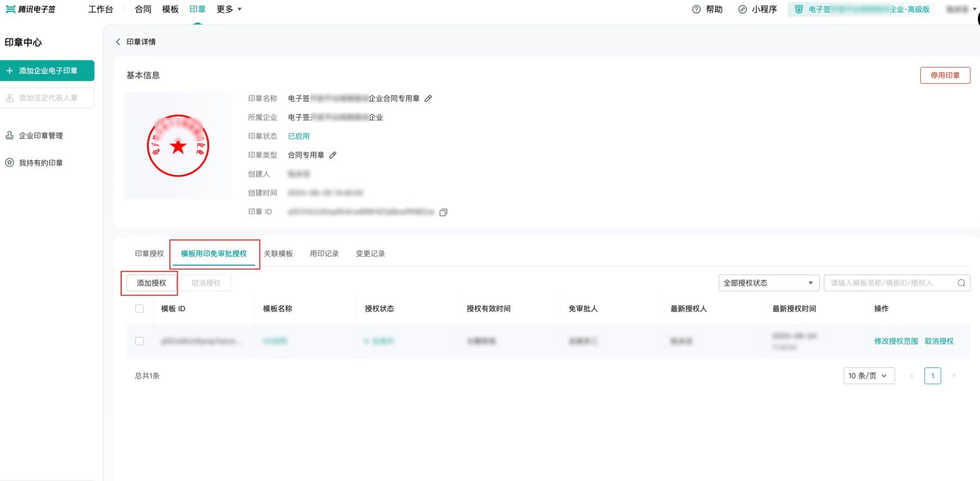The image size is (980, 481).
Task: Go to previous page arrow
Action: (x=912, y=376)
